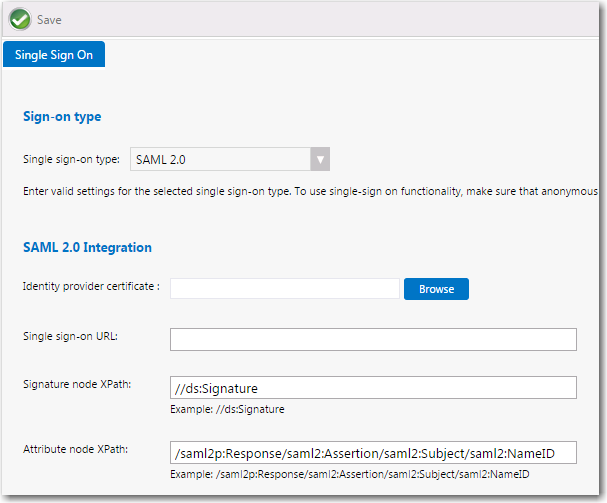Click the 'Single sign-on URL:' label
The image size is (607, 503).
pyautogui.click(x=70, y=336)
